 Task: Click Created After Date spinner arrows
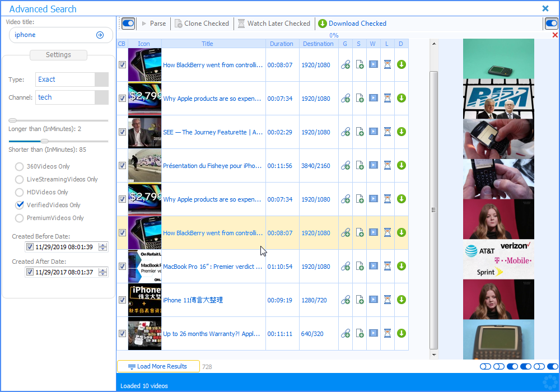103,272
